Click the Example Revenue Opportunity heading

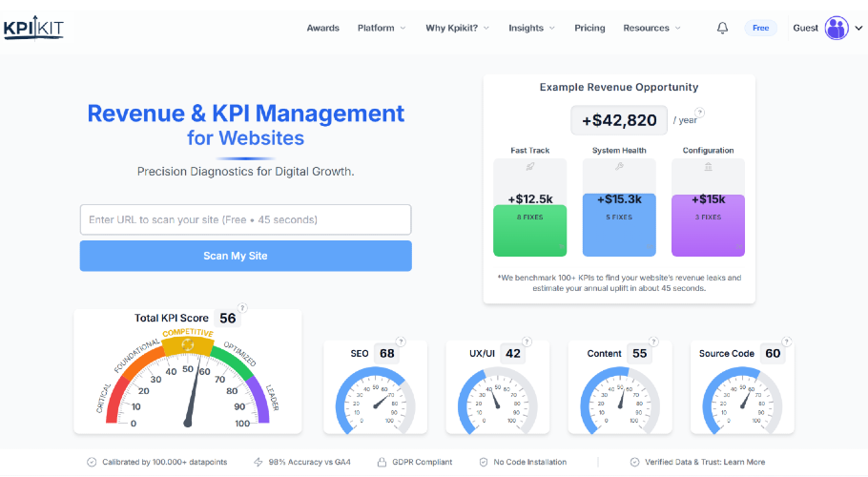[x=619, y=87]
